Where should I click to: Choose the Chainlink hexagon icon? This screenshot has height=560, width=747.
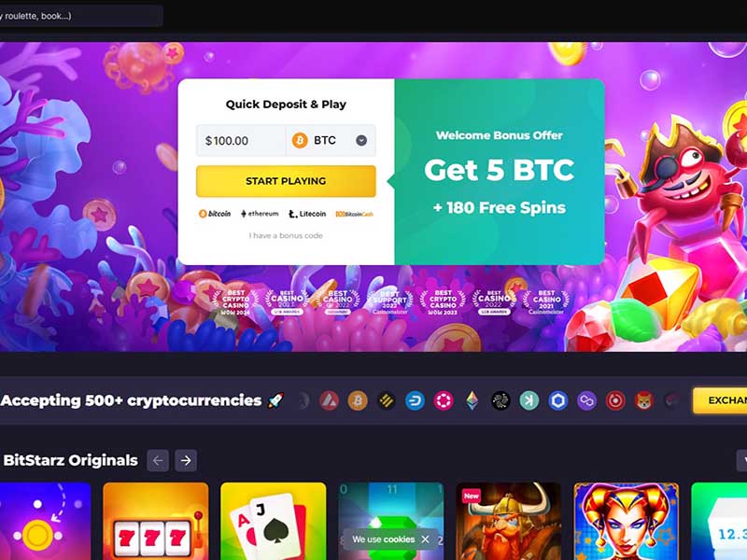click(x=557, y=400)
